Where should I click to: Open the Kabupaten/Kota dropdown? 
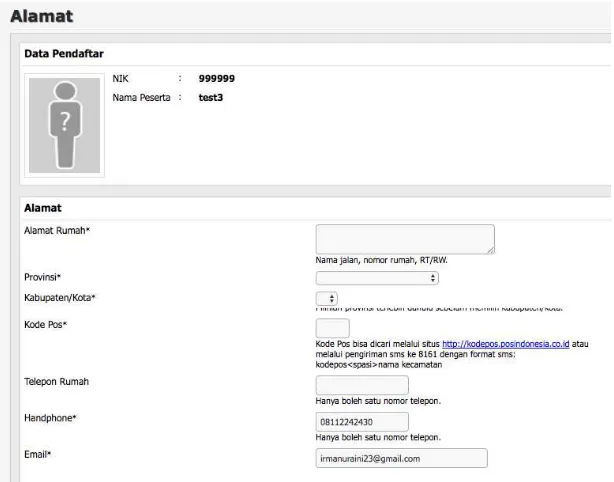(x=327, y=299)
